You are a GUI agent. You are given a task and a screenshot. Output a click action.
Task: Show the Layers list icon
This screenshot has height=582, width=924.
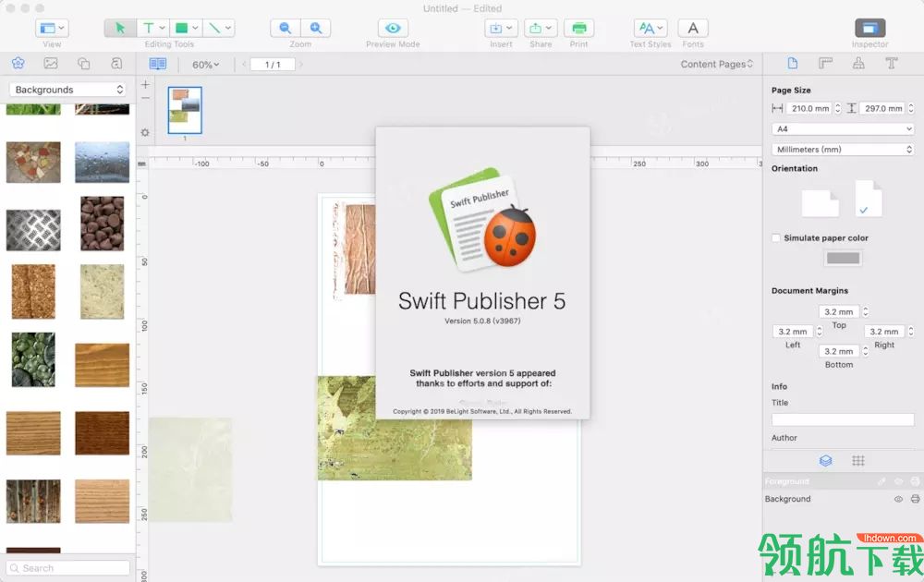(825, 461)
